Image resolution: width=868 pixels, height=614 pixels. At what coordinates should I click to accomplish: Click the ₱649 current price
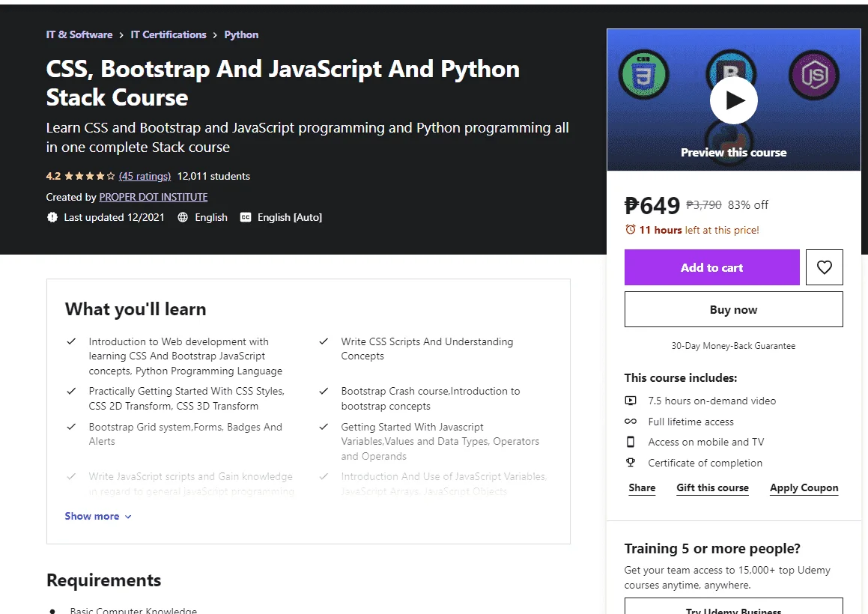652,206
